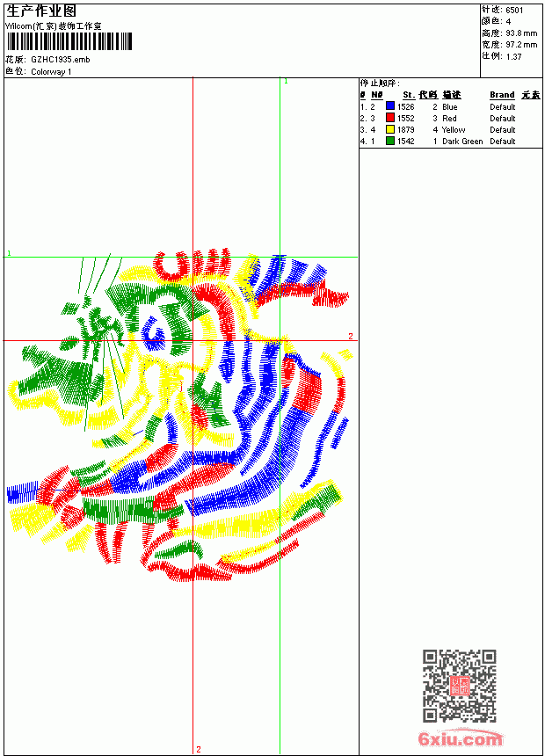The image size is (545, 756).
Task: Click the file name GZHC1935.emb
Action: click(61, 60)
